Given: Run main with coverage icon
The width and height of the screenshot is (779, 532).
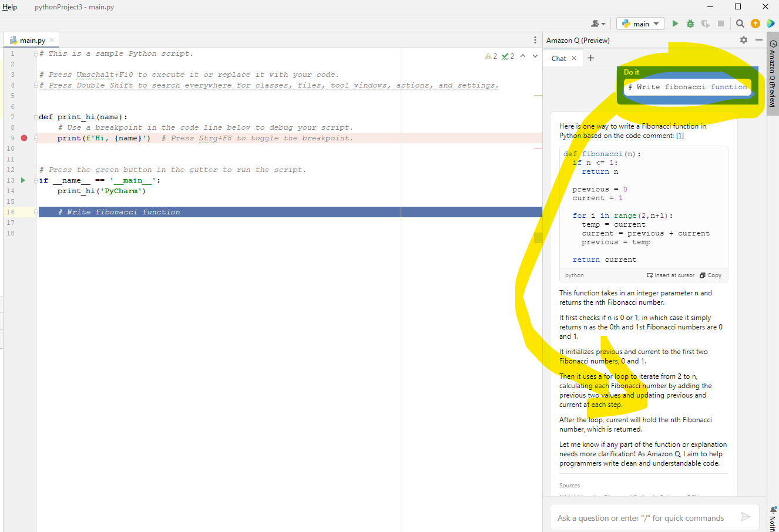Looking at the screenshot, I should point(704,23).
